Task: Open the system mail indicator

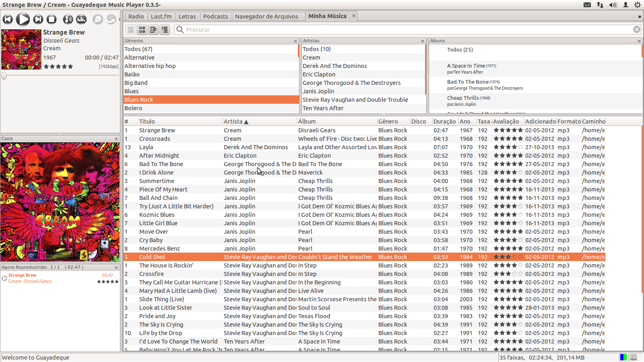Action: click(x=587, y=5)
